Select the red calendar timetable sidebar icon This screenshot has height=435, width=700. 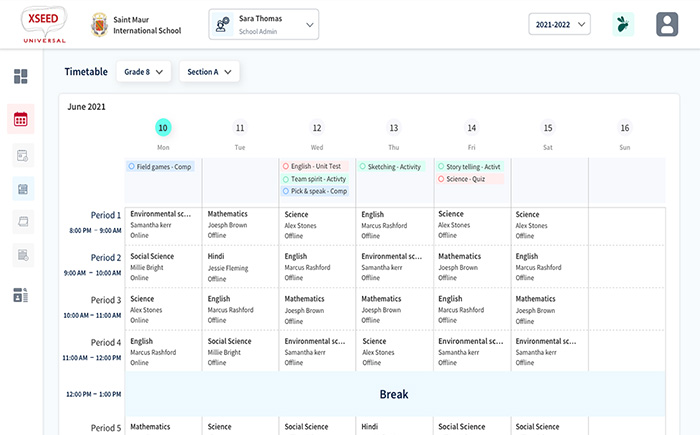pyautogui.click(x=21, y=119)
